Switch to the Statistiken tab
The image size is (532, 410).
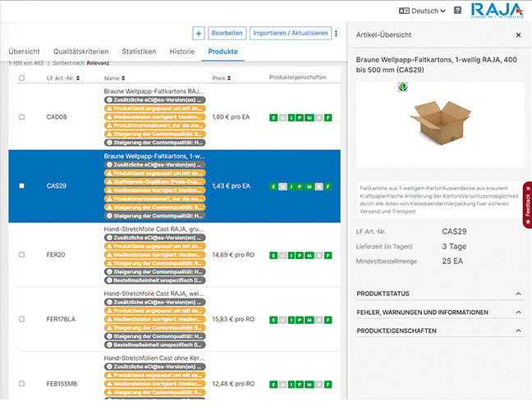(139, 52)
